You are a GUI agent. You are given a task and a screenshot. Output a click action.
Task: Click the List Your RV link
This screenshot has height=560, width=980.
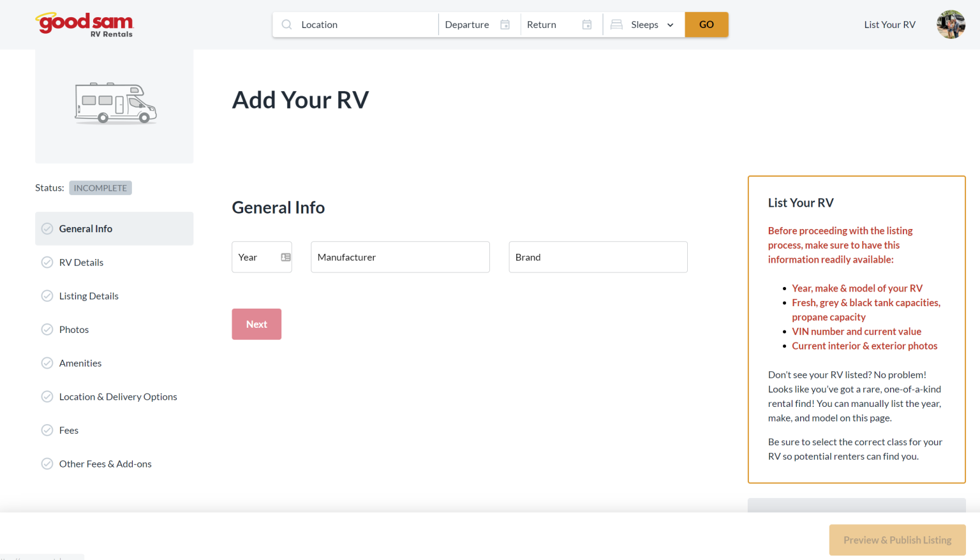click(889, 25)
